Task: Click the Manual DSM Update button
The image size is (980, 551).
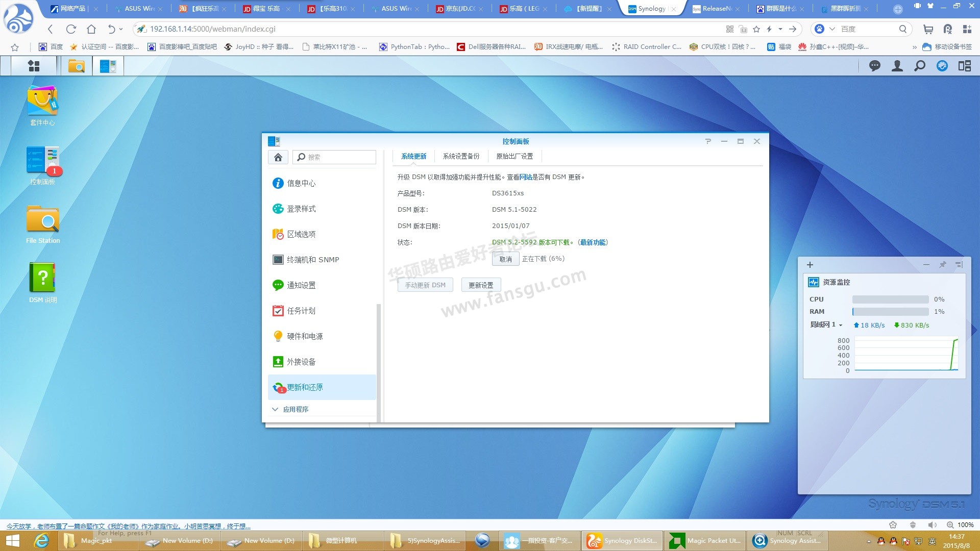Action: [x=425, y=285]
